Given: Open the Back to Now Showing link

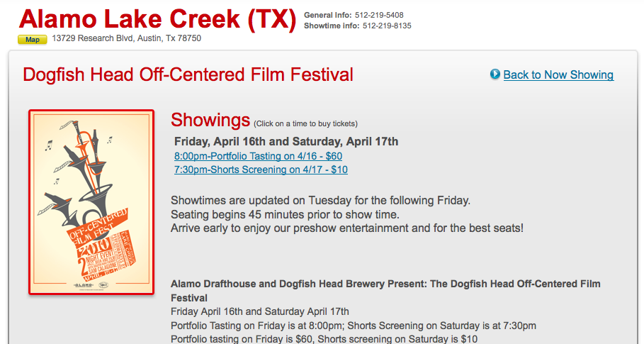Looking at the screenshot, I should tap(558, 74).
